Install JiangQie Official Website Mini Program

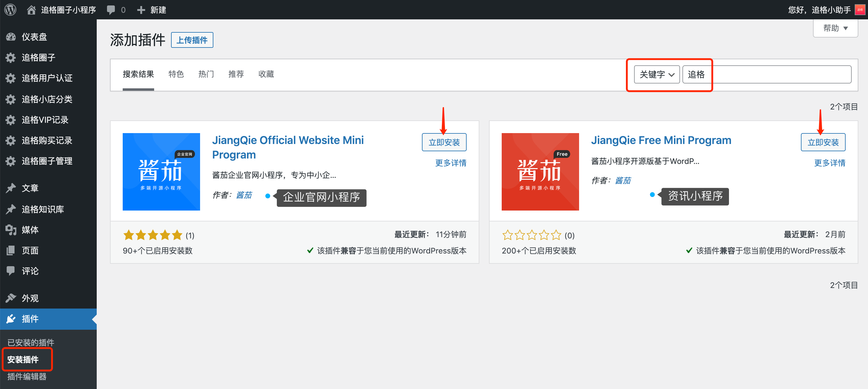pos(444,142)
